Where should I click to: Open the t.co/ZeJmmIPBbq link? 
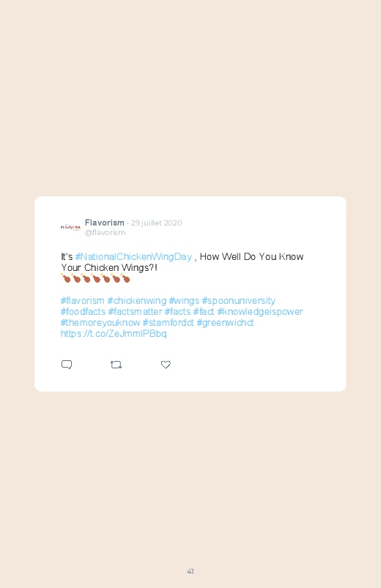[114, 334]
